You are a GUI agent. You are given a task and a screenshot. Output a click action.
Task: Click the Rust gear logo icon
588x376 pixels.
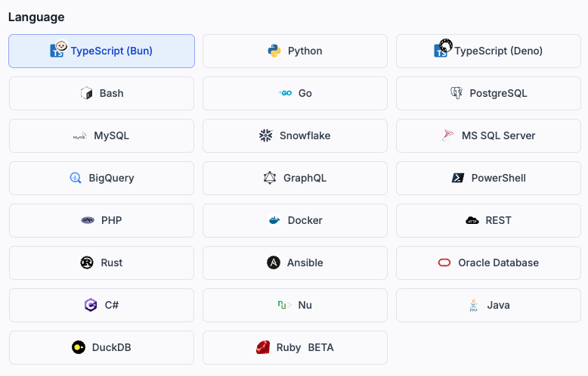(x=87, y=263)
